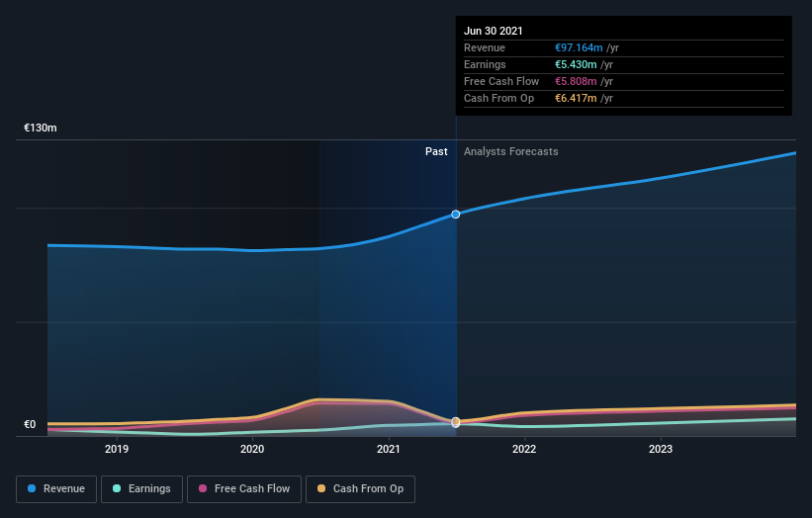Click the €5.808m free cash flow value
812x518 pixels.
tap(576, 81)
